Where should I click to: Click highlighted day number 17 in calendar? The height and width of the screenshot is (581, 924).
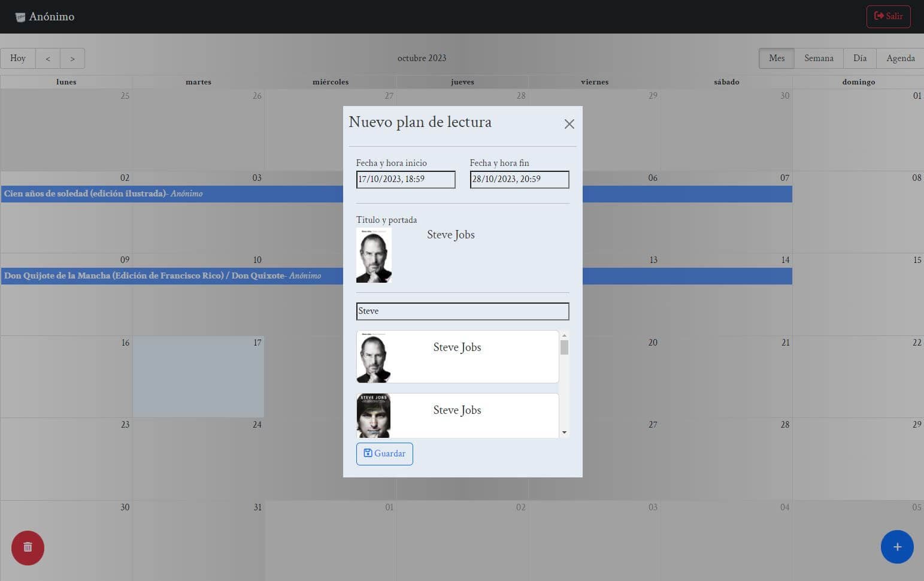(257, 343)
